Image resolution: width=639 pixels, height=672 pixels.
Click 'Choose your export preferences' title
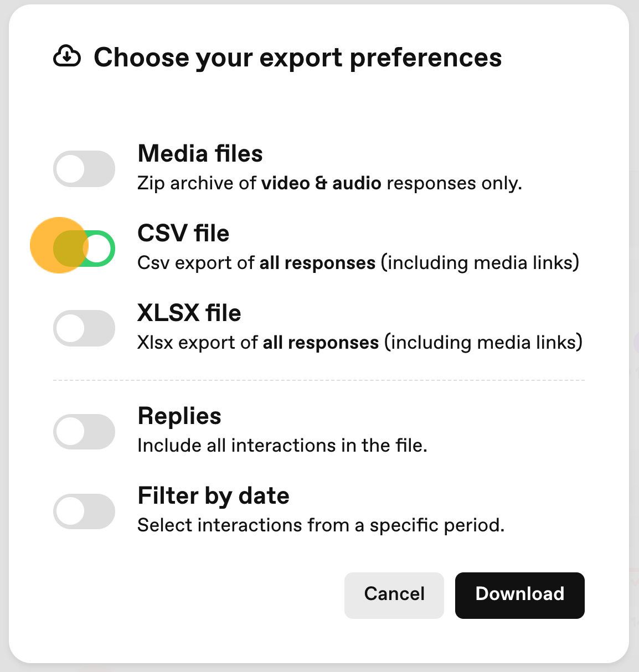pyautogui.click(x=298, y=58)
